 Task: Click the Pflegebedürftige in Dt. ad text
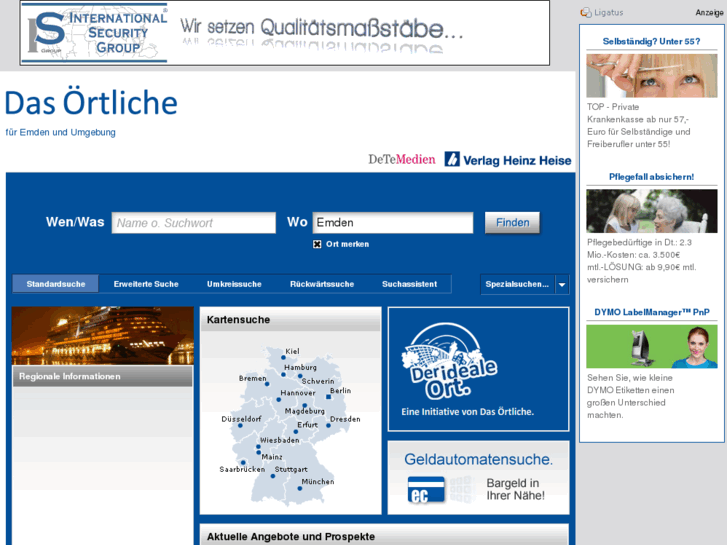tap(642, 261)
